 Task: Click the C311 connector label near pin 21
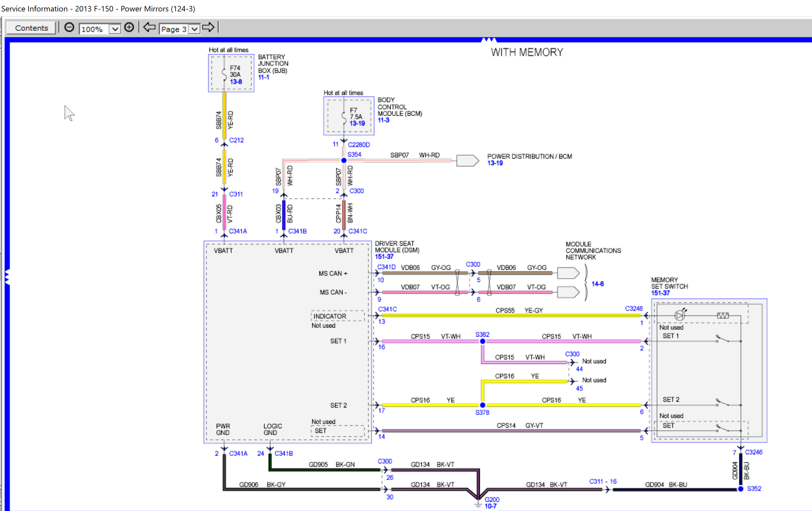tap(236, 194)
